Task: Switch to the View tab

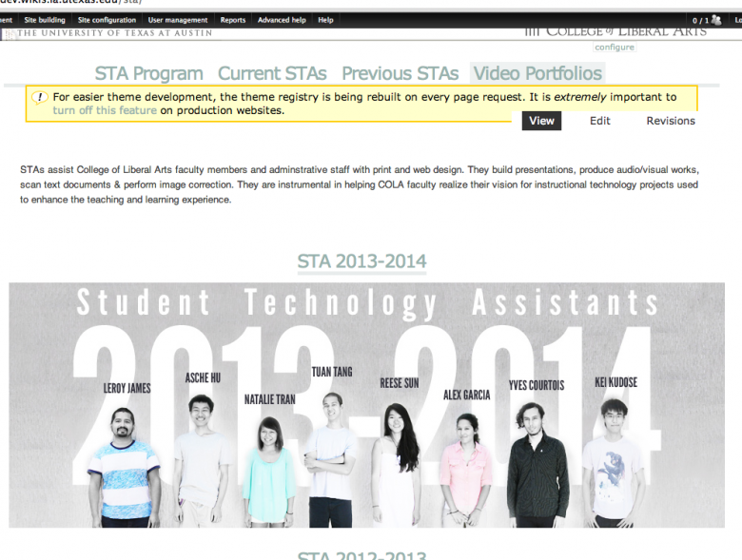Action: tap(541, 121)
